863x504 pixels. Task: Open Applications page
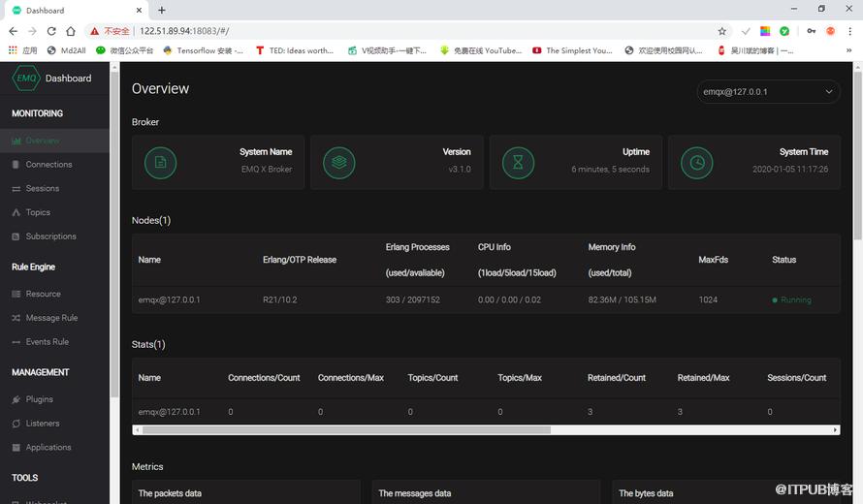click(48, 447)
